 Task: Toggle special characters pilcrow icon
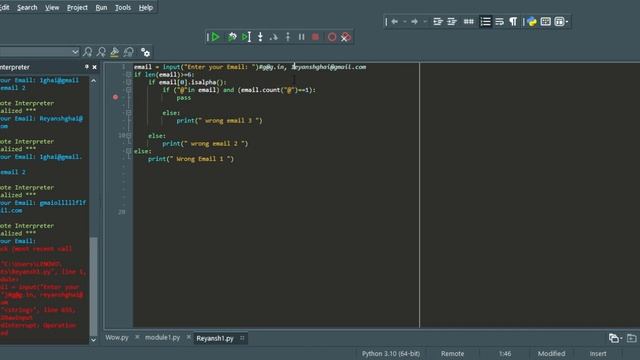click(x=513, y=22)
